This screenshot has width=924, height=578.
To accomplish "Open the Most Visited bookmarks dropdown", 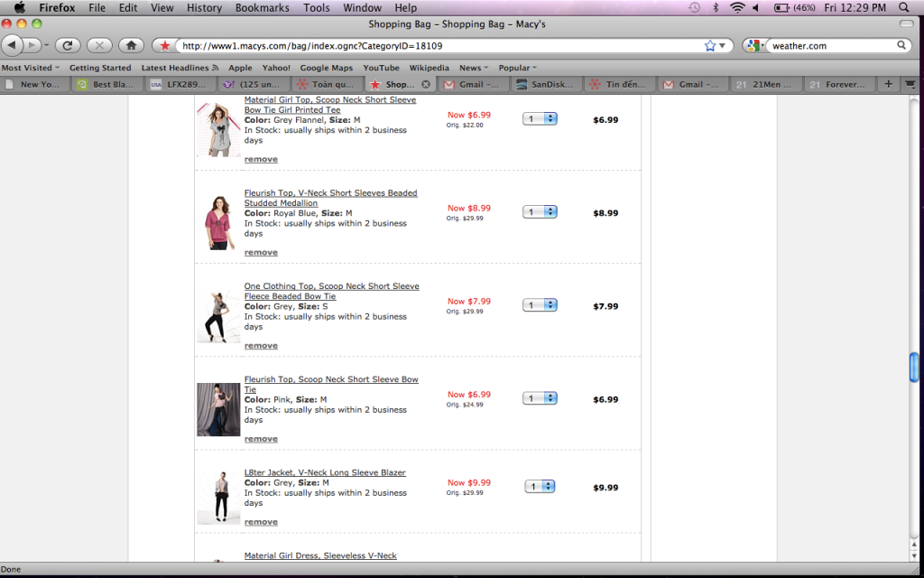I will click(31, 68).
